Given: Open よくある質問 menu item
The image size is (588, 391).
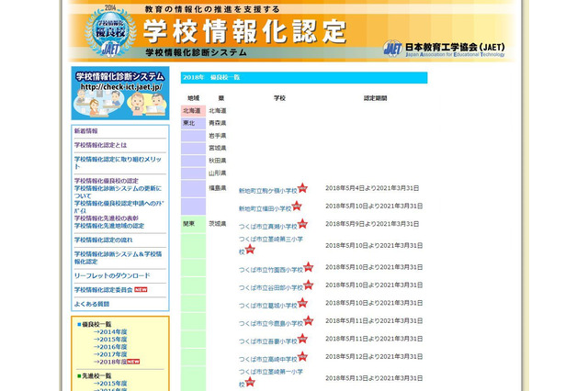Looking at the screenshot, I should tap(92, 304).
